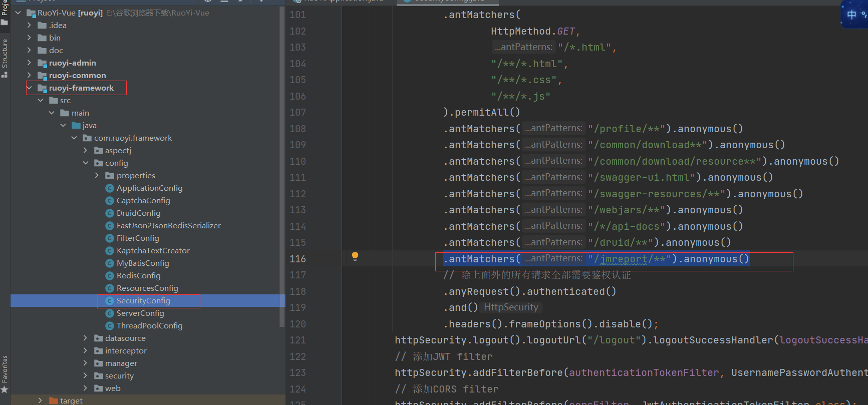868x405 pixels.
Task: Click the com.ruoyi.framework package icon
Action: click(87, 138)
